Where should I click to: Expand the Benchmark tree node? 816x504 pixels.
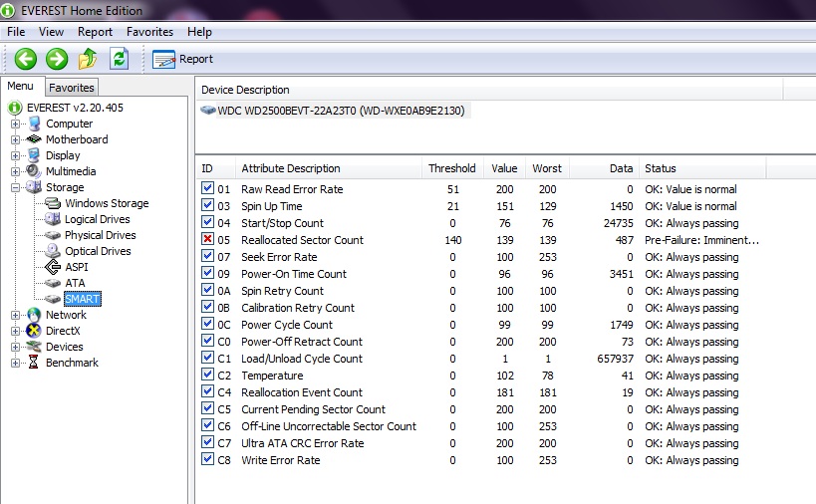(x=15, y=363)
